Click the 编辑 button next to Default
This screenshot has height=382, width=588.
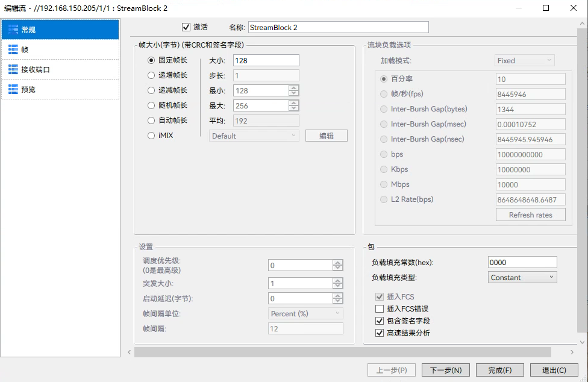[x=326, y=135]
